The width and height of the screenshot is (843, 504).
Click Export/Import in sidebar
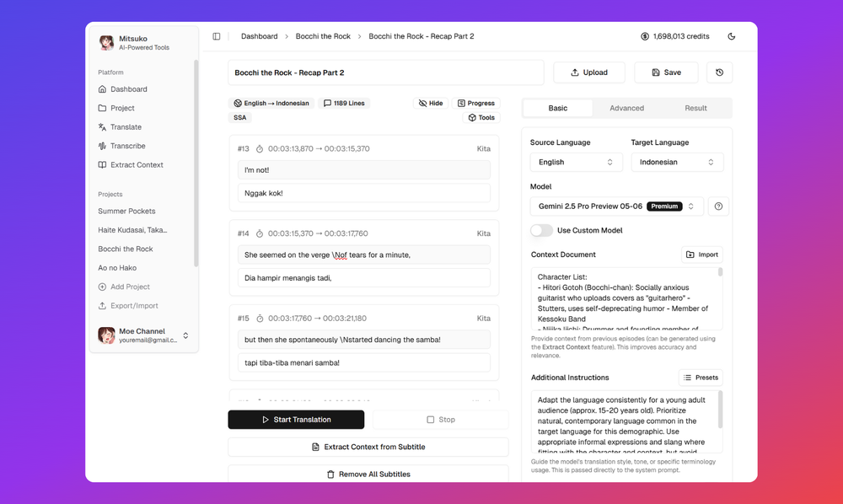coord(128,306)
